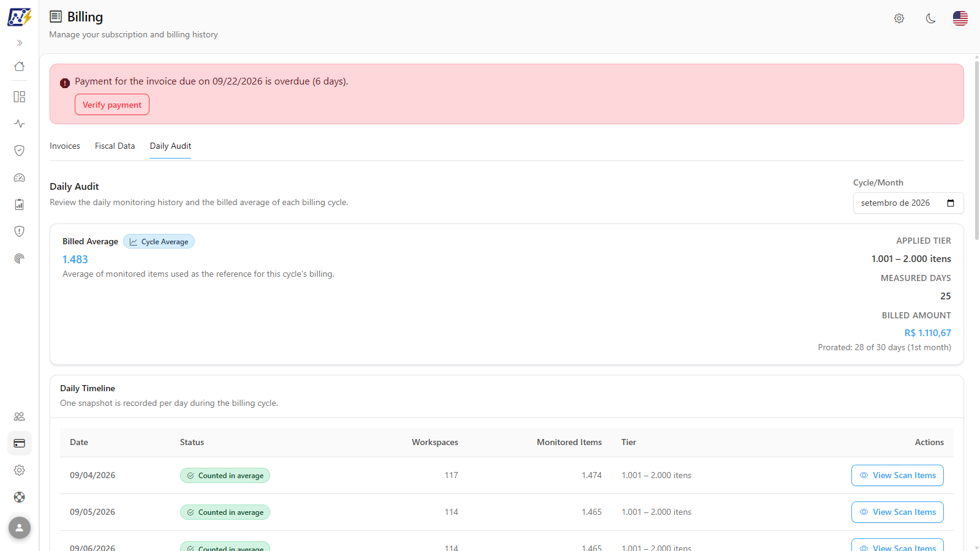Open the shield alert icon in sidebar
The width and height of the screenshot is (980, 551).
click(x=20, y=231)
